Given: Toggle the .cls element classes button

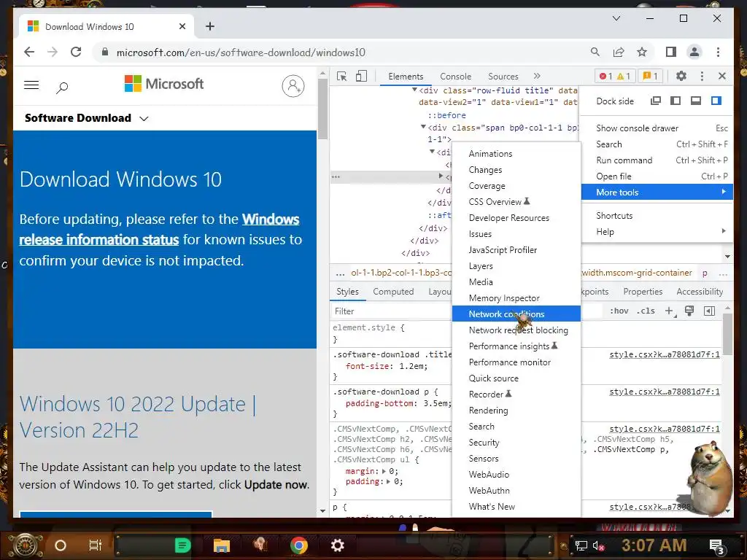Looking at the screenshot, I should pyautogui.click(x=646, y=311).
